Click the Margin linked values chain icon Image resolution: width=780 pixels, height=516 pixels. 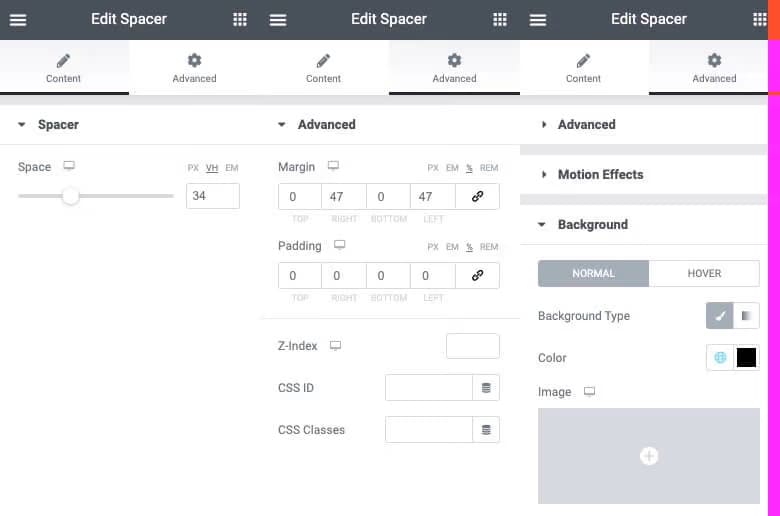click(x=477, y=197)
